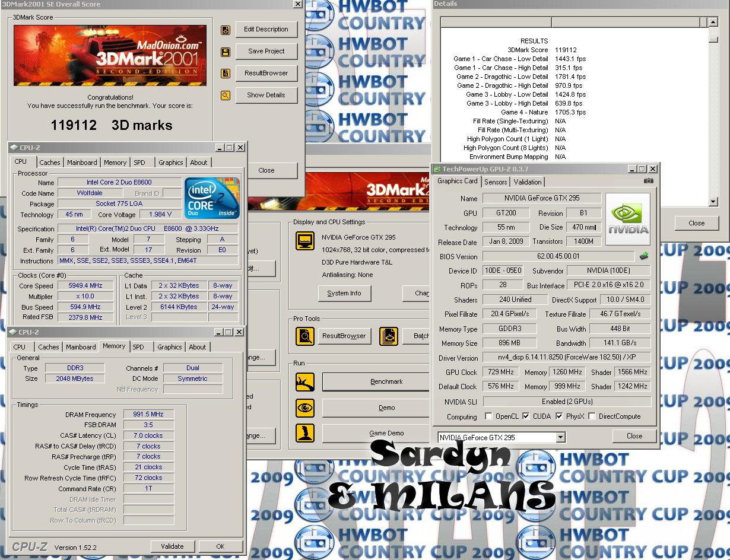
Task: Click Close in the GPU-Z window
Action: [634, 436]
